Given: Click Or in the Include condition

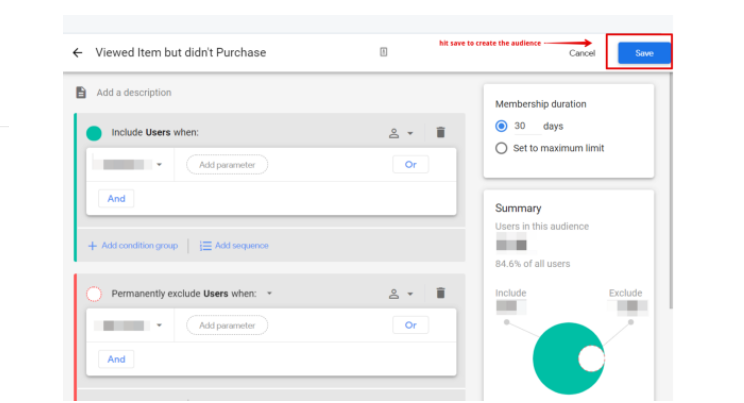Looking at the screenshot, I should (410, 165).
